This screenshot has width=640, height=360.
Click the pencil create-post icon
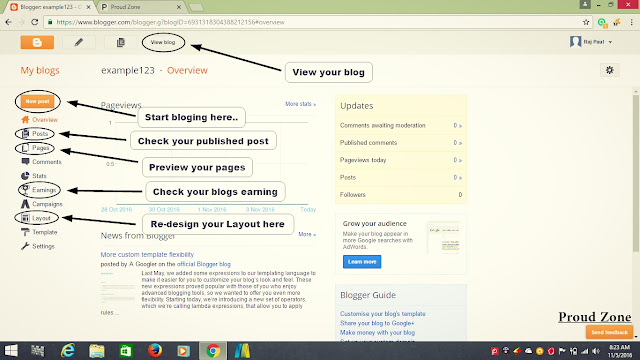(x=79, y=42)
